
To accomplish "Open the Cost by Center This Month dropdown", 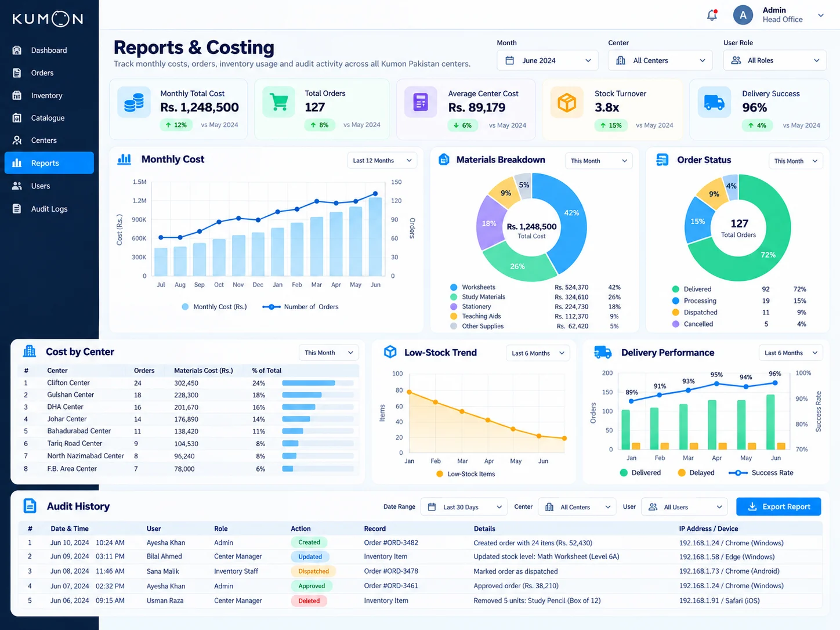I will coord(329,353).
